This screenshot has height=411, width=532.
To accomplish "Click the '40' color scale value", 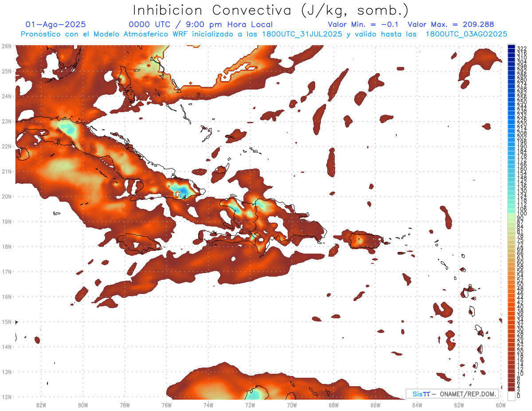I will coord(520,307).
